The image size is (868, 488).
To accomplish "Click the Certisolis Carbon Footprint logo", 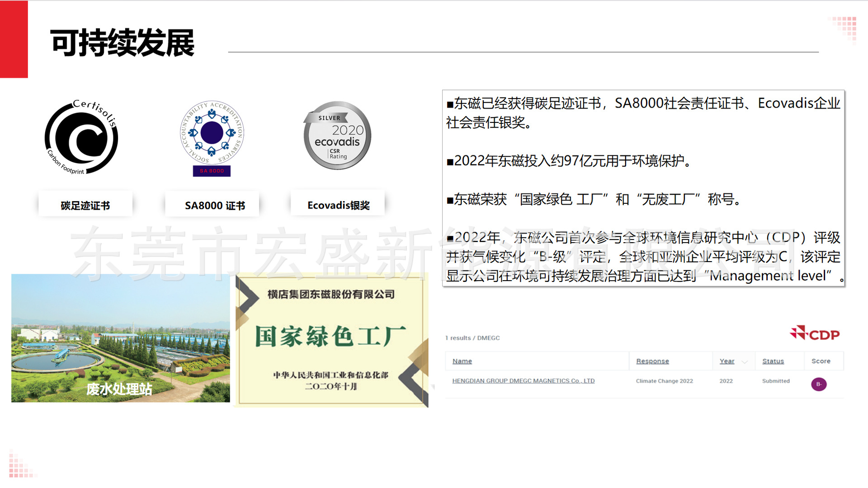I will 81,137.
